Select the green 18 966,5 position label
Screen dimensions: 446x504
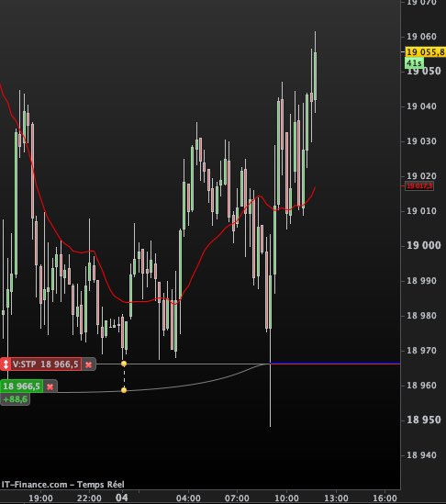(x=21, y=386)
